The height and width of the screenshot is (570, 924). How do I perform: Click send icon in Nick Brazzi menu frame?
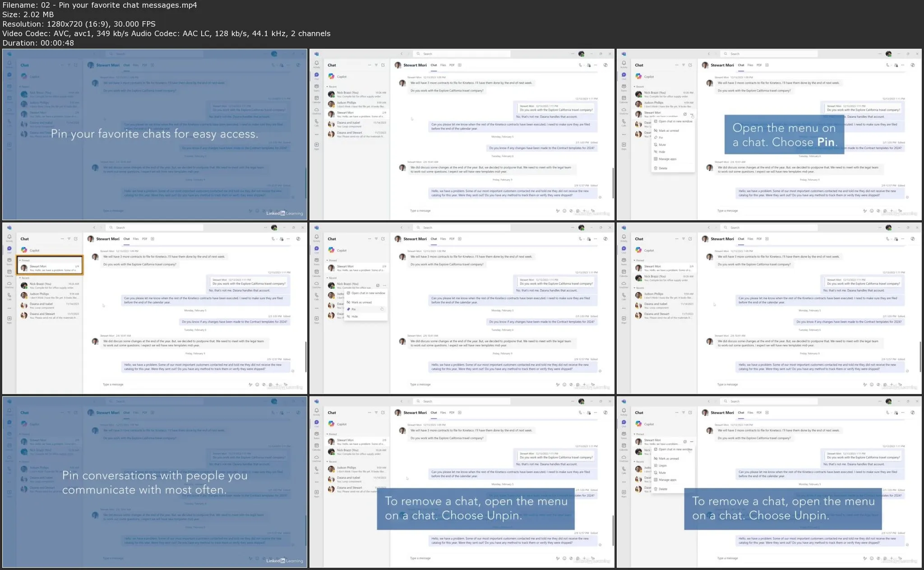(x=593, y=385)
